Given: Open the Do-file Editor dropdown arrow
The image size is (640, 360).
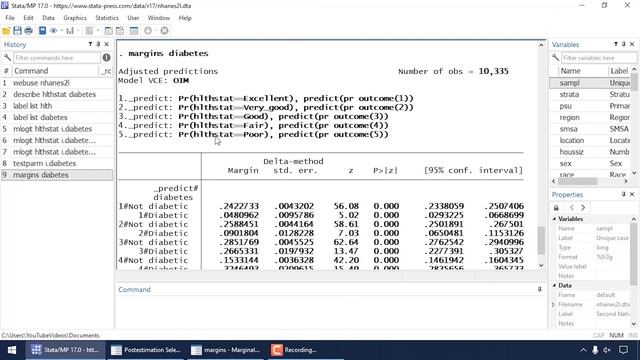Looking at the screenshot, I should 98,31.
